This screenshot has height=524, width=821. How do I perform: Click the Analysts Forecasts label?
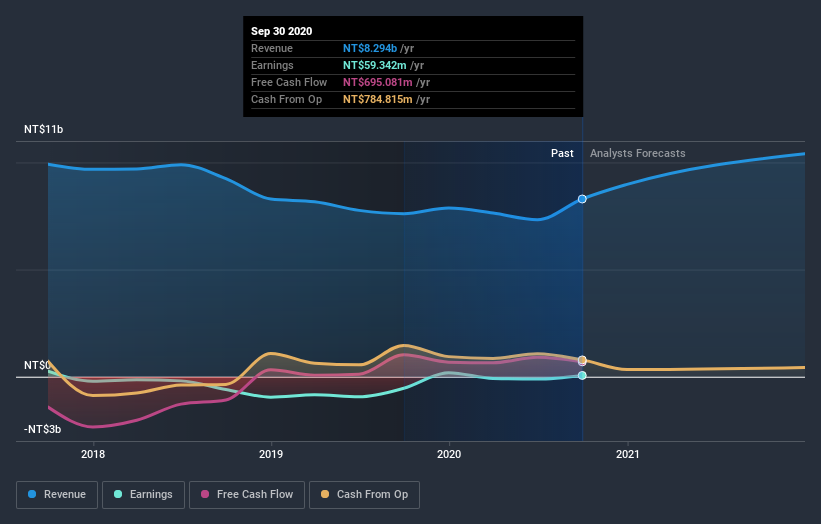(637, 153)
